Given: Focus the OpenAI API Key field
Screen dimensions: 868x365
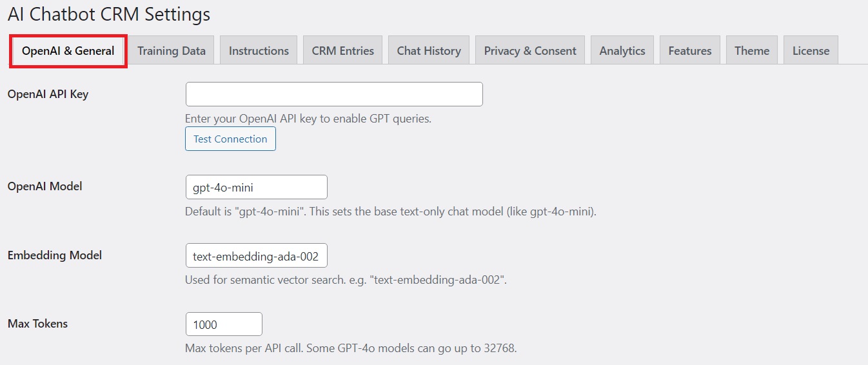Looking at the screenshot, I should 334,94.
